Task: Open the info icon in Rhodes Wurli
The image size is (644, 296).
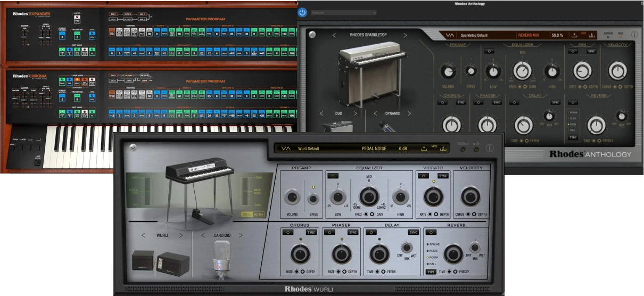Action: pyautogui.click(x=489, y=149)
